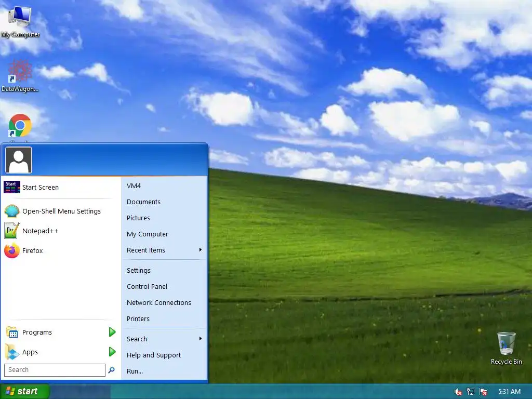Click the Firefox icon in the start menu
Screen dimensions: 532x399
[12, 251]
